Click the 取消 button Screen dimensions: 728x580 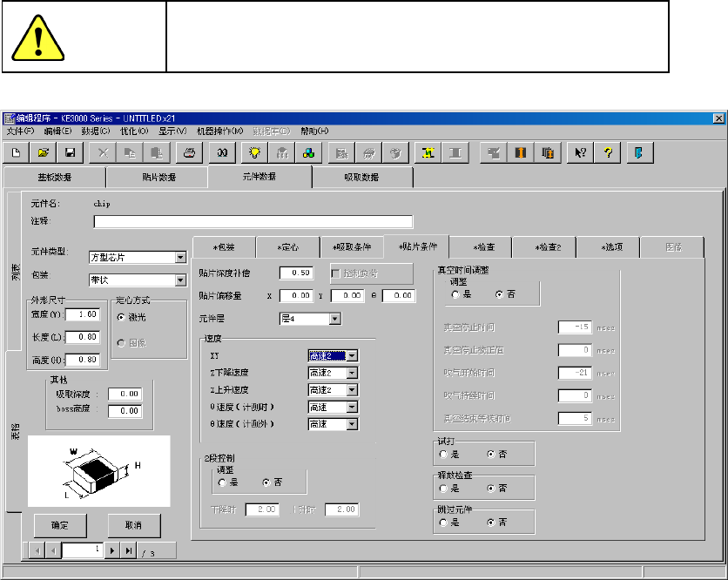[133, 526]
